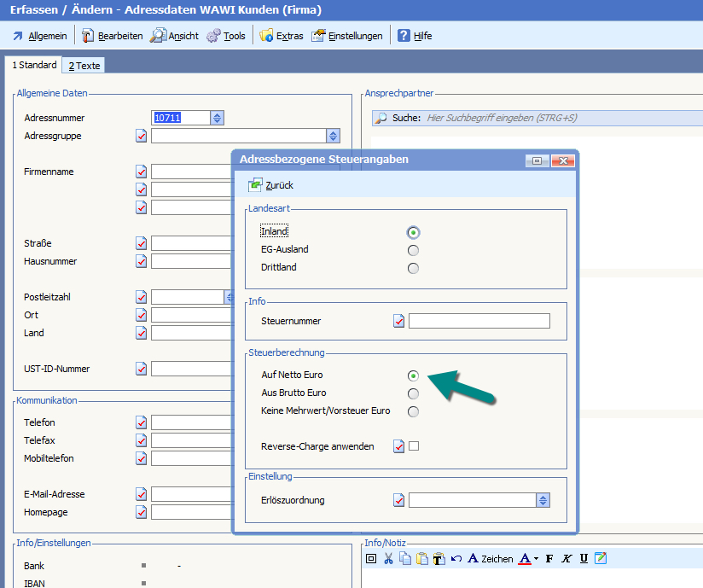Open the font color picker dropdown arrow

[x=537, y=560]
